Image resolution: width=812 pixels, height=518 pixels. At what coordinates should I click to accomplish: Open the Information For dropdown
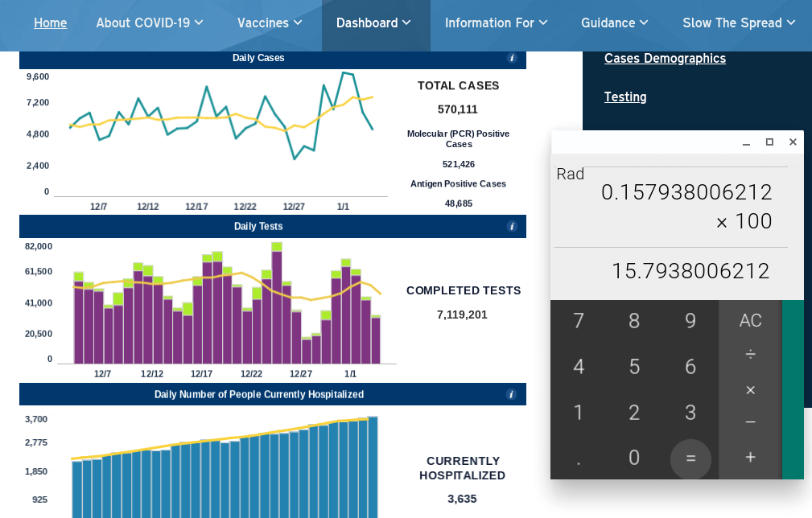(x=496, y=23)
